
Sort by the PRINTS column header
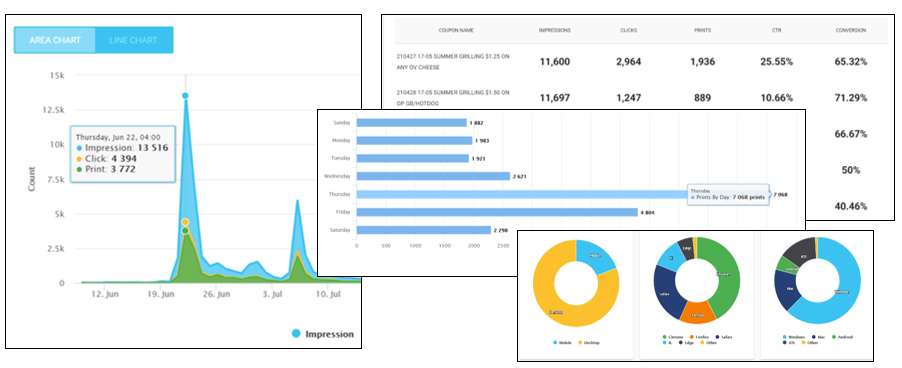[702, 30]
